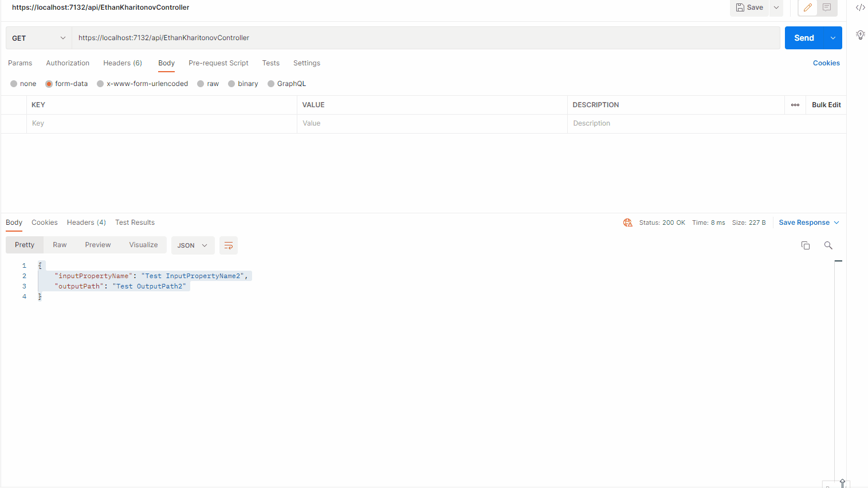Click the lightbulb info icon
This screenshot has height=488, width=868.
click(x=860, y=35)
